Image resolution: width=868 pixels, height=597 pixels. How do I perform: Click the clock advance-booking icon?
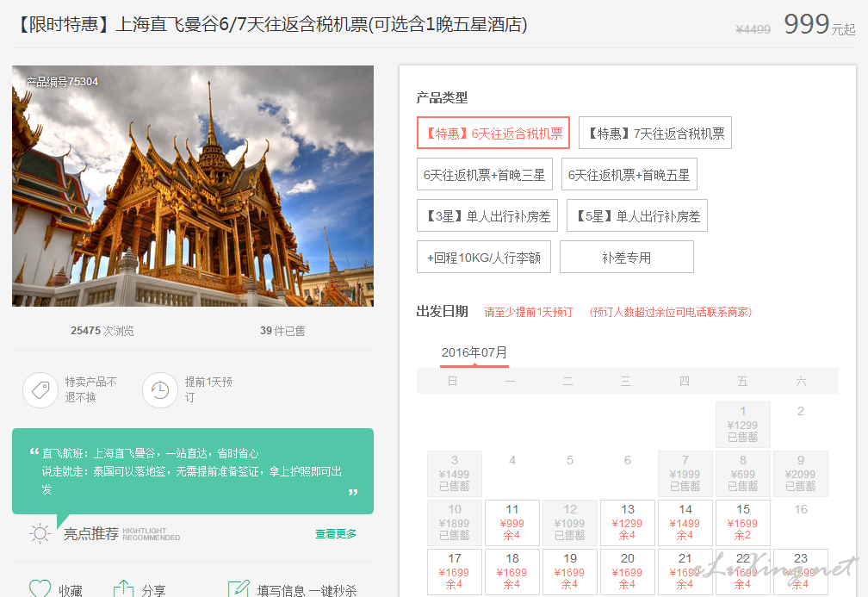click(x=160, y=390)
